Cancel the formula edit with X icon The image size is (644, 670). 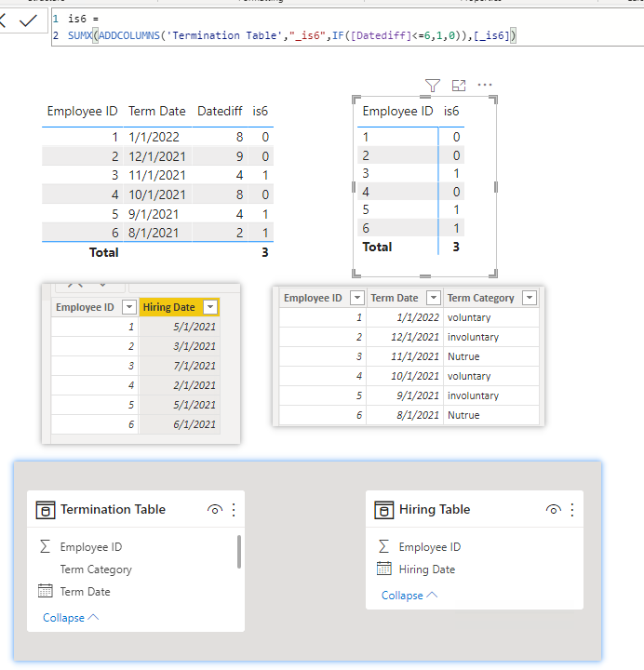point(2,20)
